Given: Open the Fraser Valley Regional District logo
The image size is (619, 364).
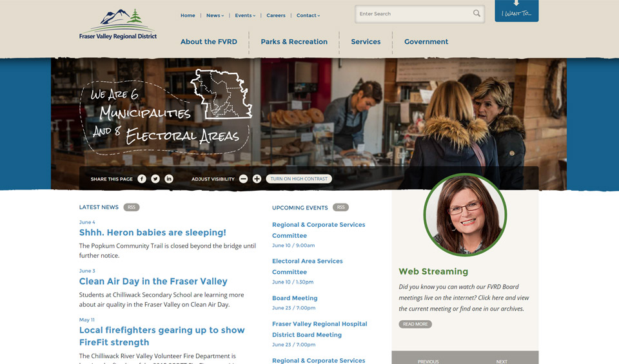Looking at the screenshot, I should [118, 24].
